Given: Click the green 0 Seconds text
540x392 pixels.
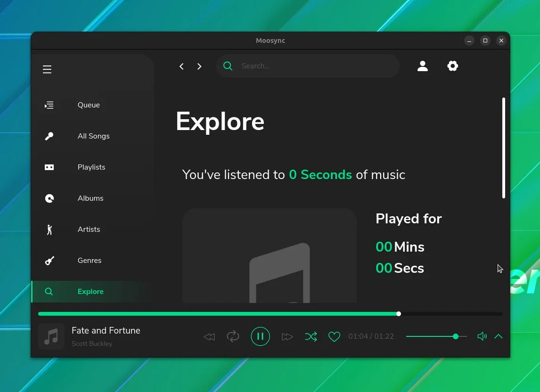Looking at the screenshot, I should [x=320, y=175].
